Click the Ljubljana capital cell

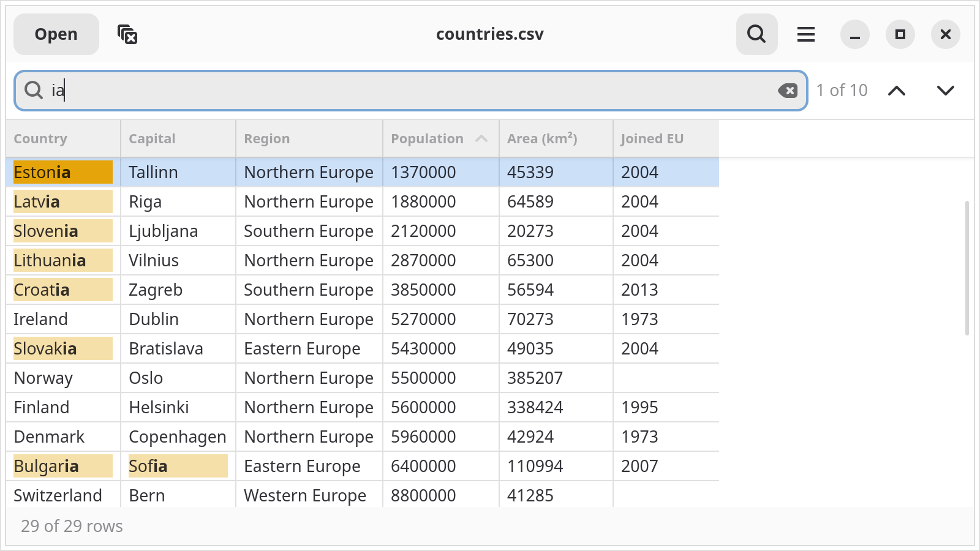coord(178,231)
